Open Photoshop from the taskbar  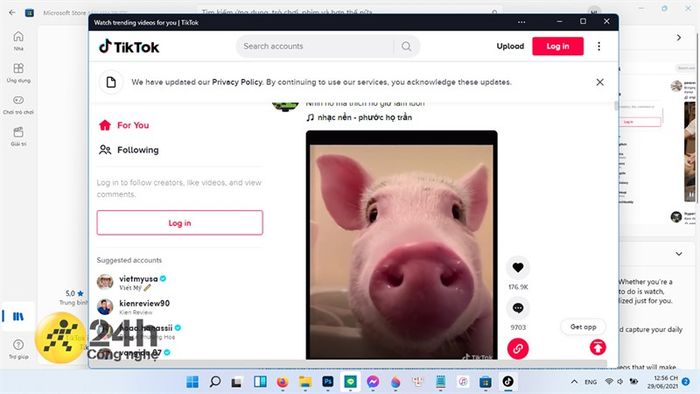click(328, 382)
